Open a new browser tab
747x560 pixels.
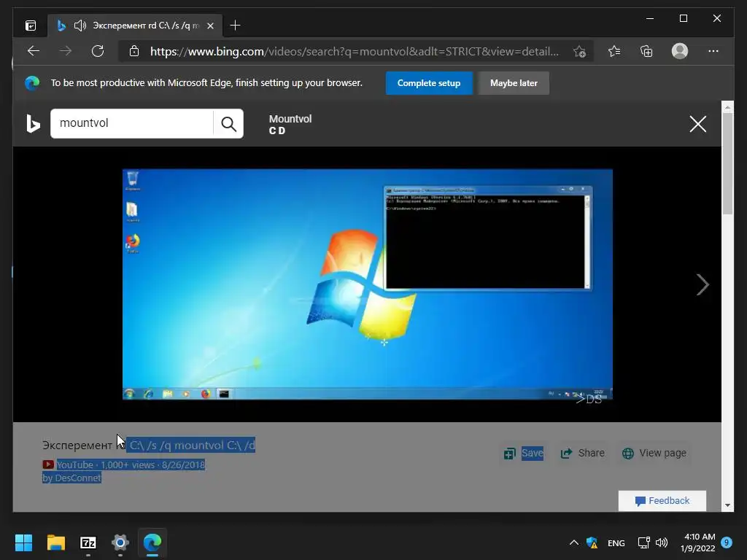235,26
